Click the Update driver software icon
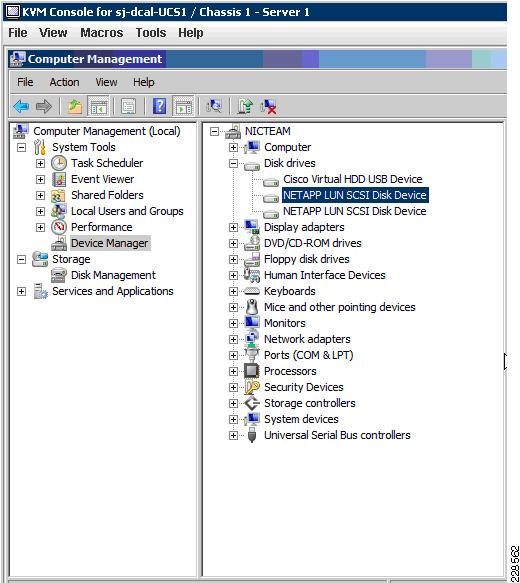Screen dimensions: 520x583 pos(245,106)
